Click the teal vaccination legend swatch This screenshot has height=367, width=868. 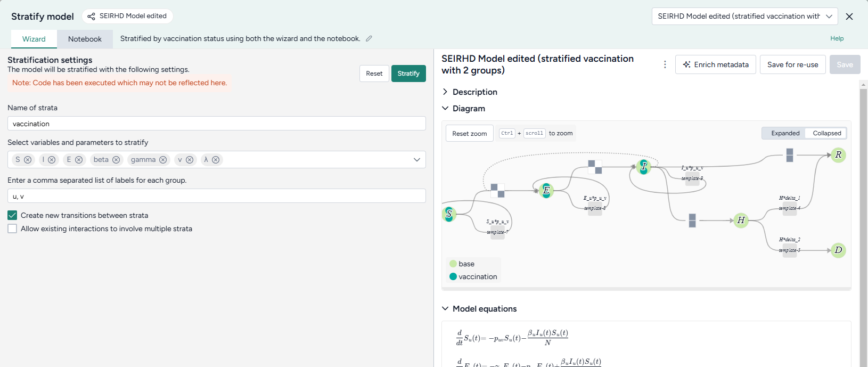[x=453, y=276]
